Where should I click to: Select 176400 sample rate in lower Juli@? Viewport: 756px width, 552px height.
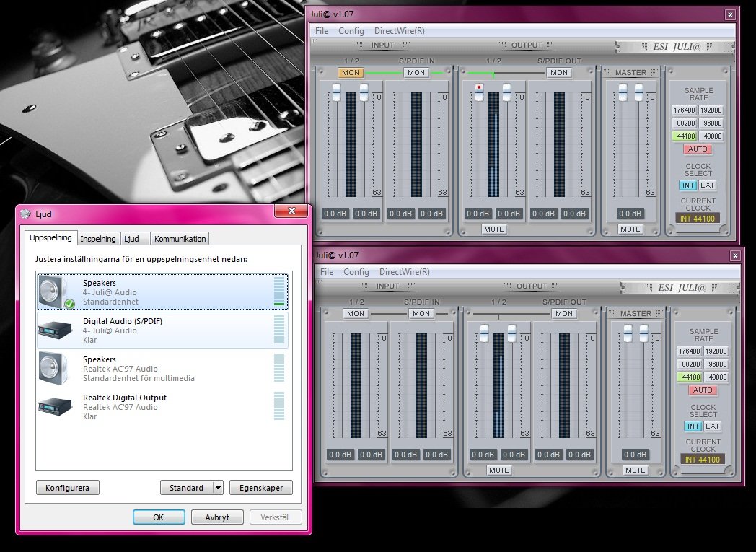pyautogui.click(x=689, y=351)
